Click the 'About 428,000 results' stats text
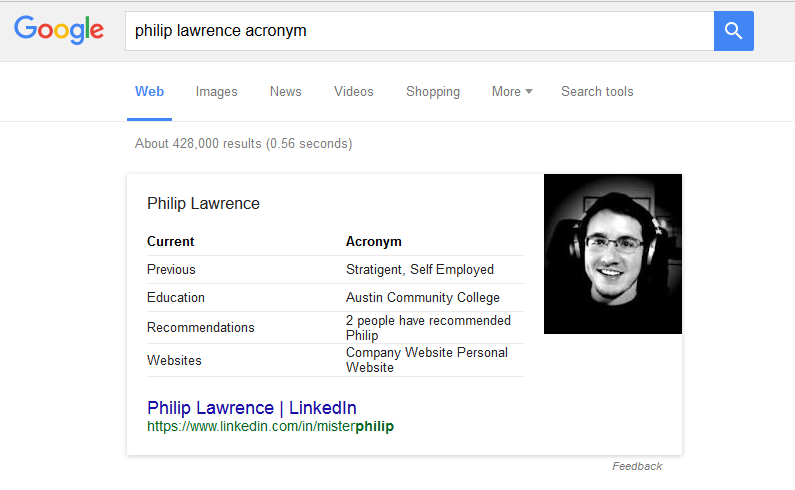Screen dimensions: 795x490 pyautogui.click(x=243, y=144)
